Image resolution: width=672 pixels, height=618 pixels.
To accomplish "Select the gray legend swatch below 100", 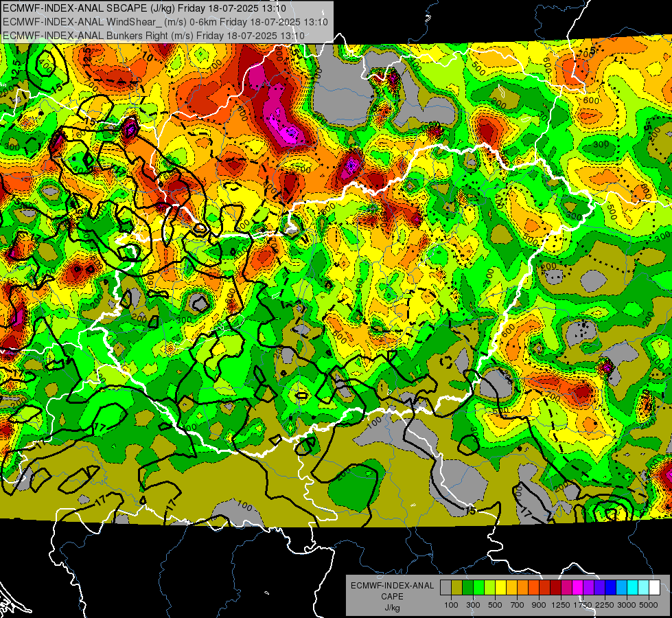I will click(445, 588).
